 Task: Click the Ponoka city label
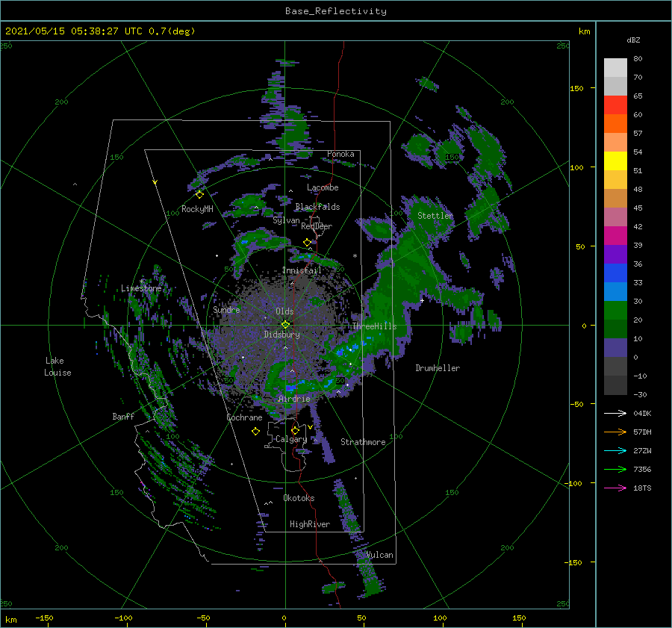340,154
